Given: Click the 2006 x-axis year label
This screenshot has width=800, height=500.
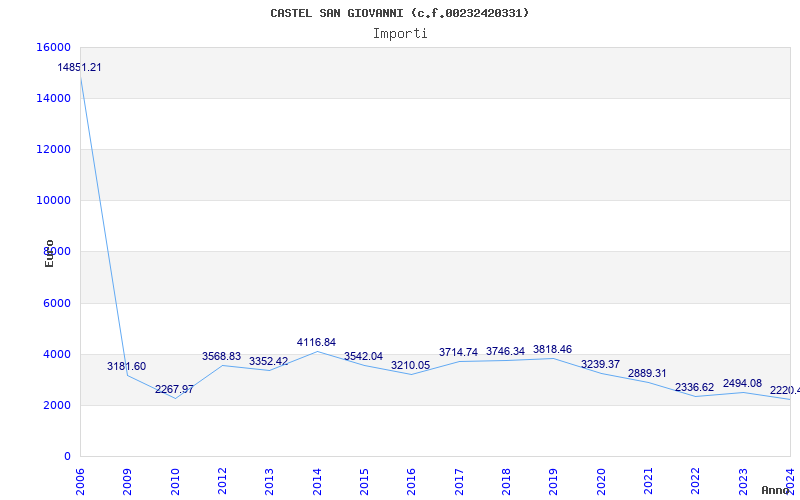Looking at the screenshot, I should pyautogui.click(x=80, y=482).
